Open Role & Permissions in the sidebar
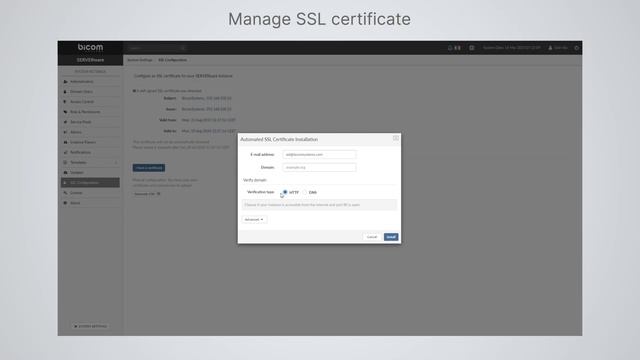This screenshot has width=640, height=360. click(90, 112)
